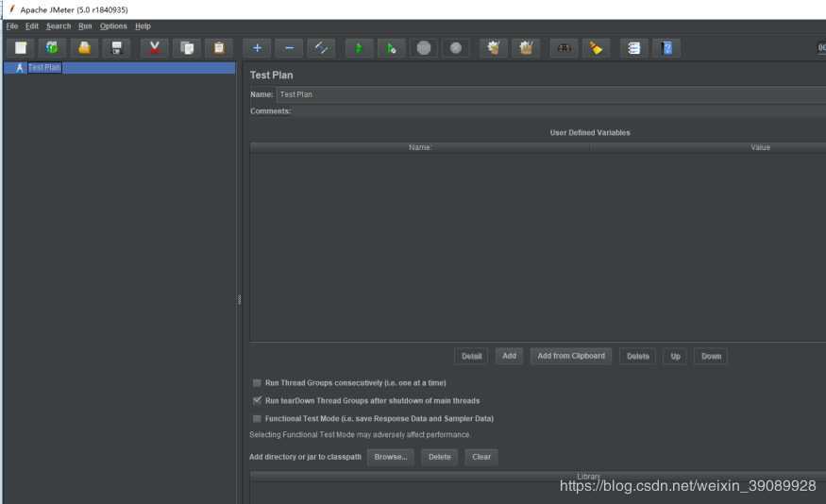The height and width of the screenshot is (504, 826).
Task: Open the Help menu
Action: pos(143,25)
